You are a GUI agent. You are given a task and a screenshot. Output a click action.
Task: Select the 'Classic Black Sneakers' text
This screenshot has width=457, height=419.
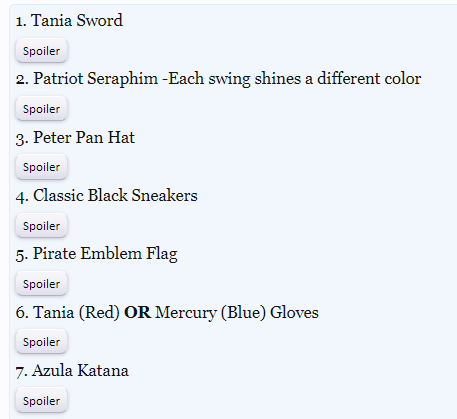pyautogui.click(x=115, y=195)
